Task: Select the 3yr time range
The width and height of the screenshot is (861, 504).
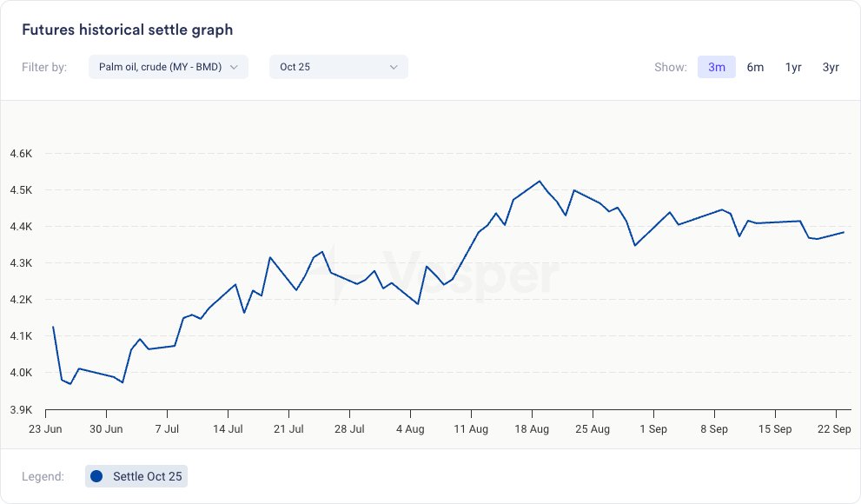Action: click(x=831, y=67)
